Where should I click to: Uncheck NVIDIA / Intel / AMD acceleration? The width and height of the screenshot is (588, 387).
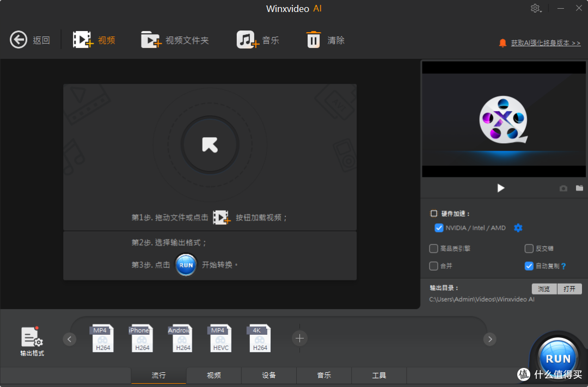coord(439,228)
